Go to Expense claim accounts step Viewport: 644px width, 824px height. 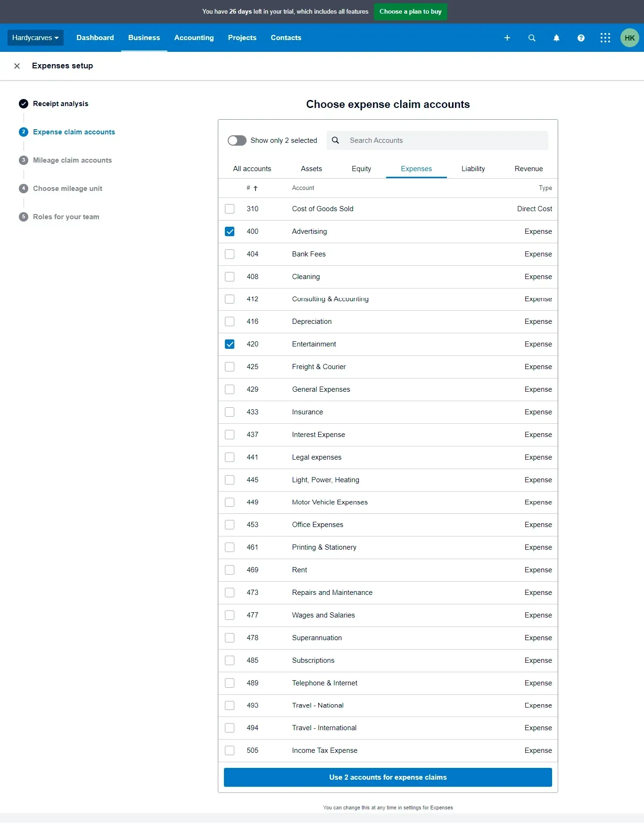(x=74, y=132)
